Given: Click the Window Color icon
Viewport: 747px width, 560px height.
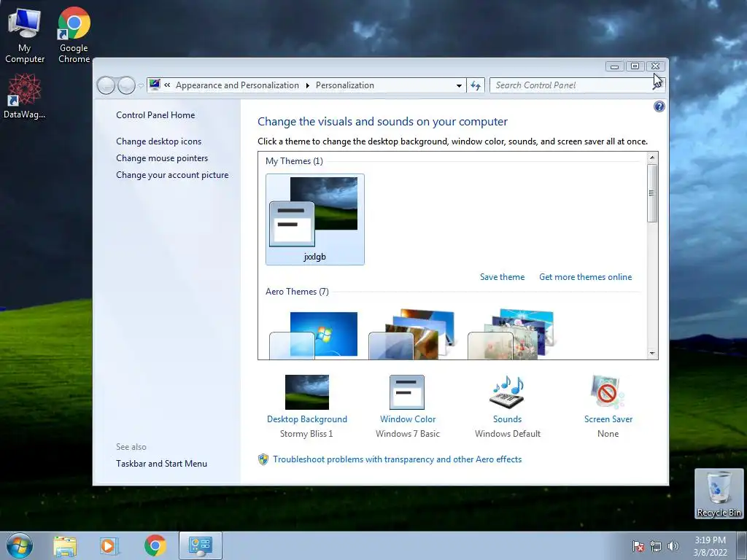Looking at the screenshot, I should (x=407, y=392).
